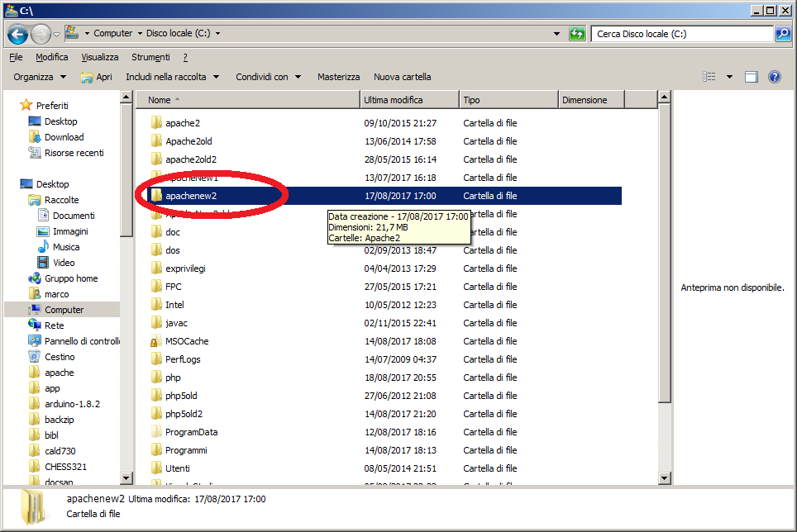Click the refresh button beside address bar
The image size is (797, 532).
(x=577, y=34)
